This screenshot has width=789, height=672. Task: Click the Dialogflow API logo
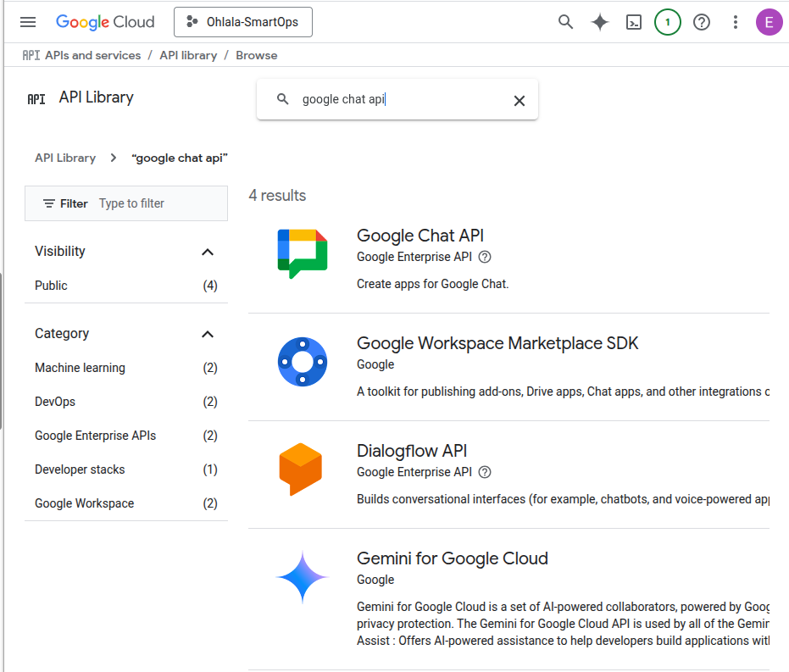click(303, 467)
